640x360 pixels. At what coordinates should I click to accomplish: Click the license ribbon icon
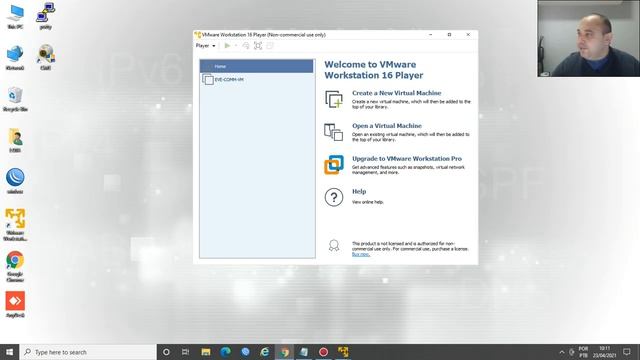(334, 245)
